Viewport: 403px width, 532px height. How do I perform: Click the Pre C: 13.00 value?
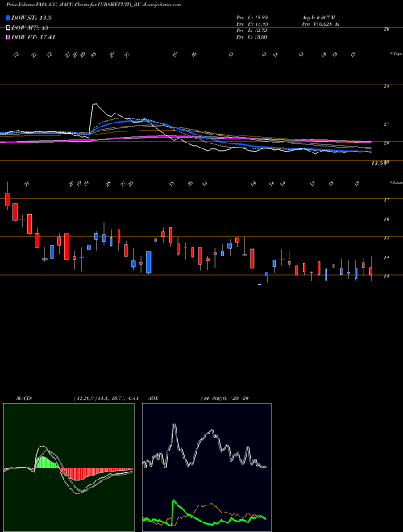(x=252, y=37)
